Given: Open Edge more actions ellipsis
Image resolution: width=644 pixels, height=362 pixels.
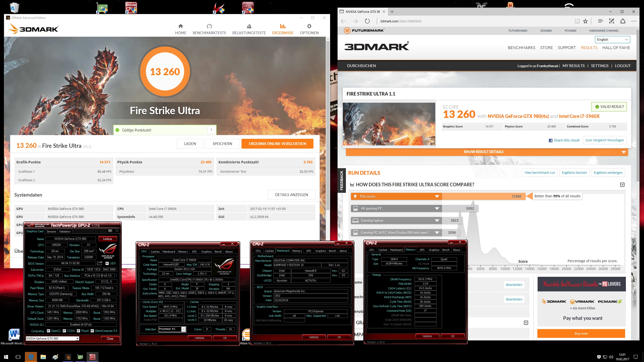Looking at the screenshot, I should click(634, 21).
